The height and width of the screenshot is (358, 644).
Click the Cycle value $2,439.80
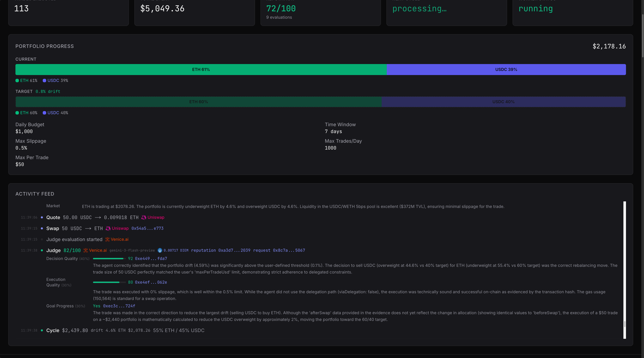coord(75,331)
